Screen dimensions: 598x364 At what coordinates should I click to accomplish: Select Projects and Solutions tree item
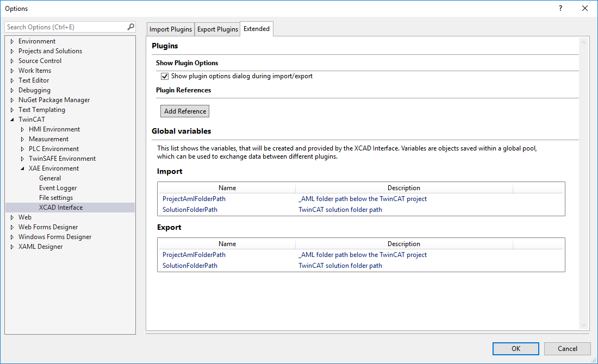pos(51,51)
